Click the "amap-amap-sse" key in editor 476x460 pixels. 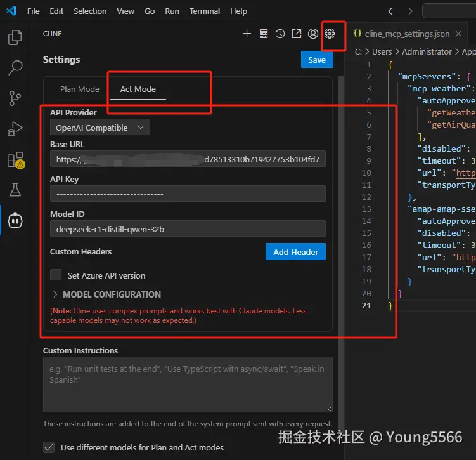[441, 209]
